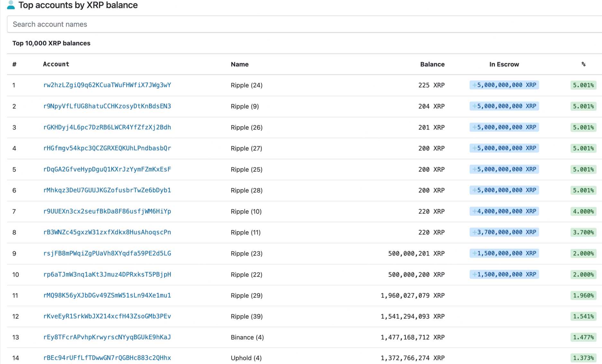Screen dimensions: 602x364
Task: Click the In Escrow column header
Action: coord(504,64)
